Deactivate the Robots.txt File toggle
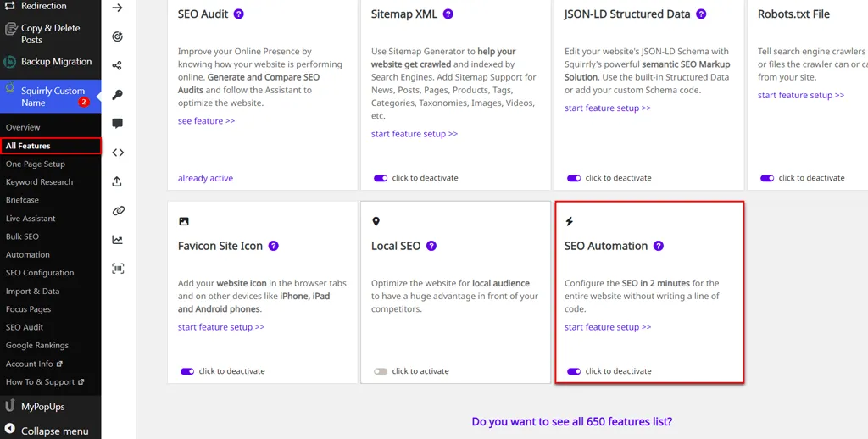The width and height of the screenshot is (868, 439). [766, 178]
